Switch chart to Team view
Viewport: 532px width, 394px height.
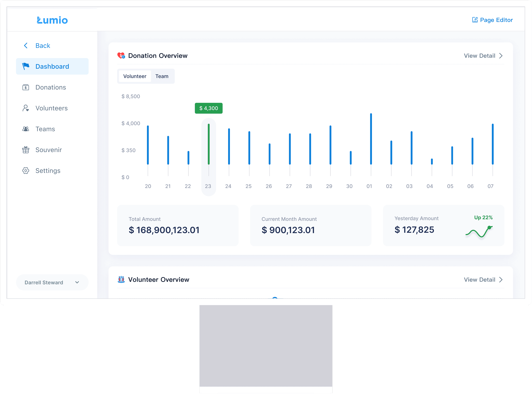[162, 76]
